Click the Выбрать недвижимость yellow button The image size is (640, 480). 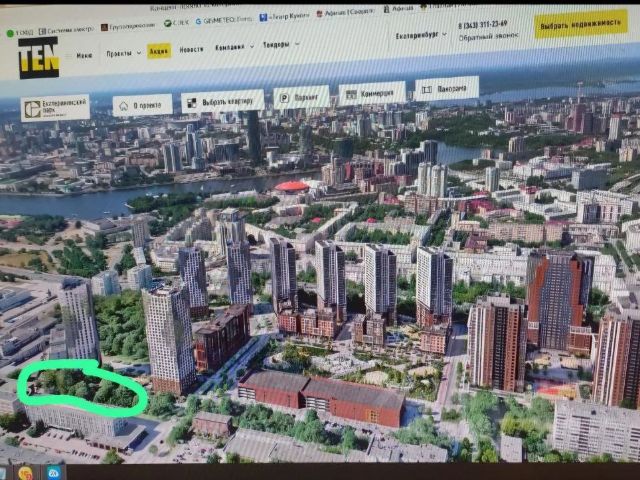tap(581, 24)
